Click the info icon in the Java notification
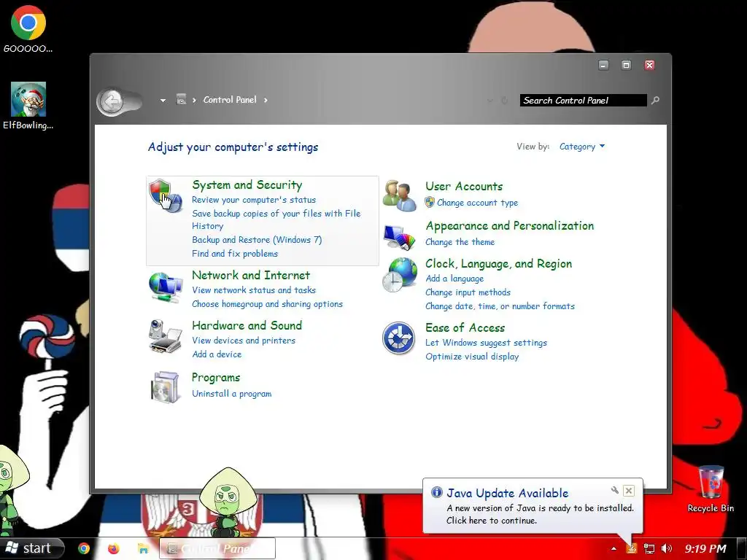Image resolution: width=747 pixels, height=560 pixels. (x=436, y=492)
